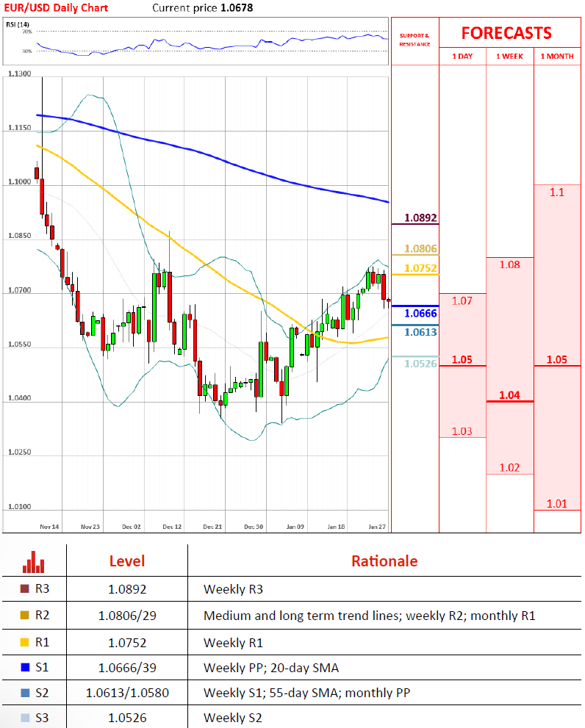Viewport: 585px width, 728px height.
Task: Click the 1.0806/29 level cell
Action: point(127,616)
